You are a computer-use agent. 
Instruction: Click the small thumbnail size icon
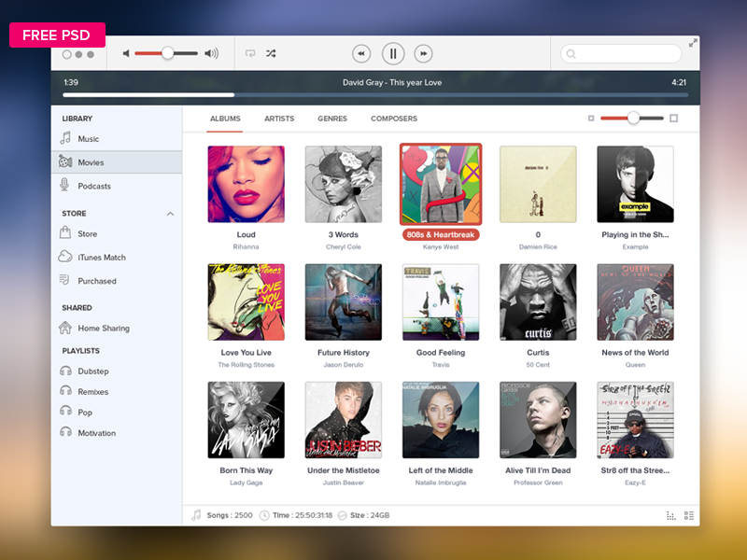tap(591, 119)
